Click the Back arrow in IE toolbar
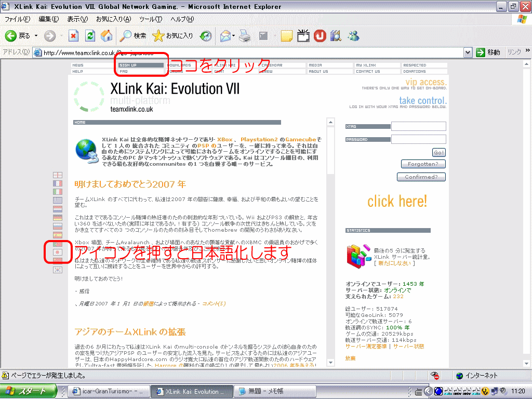This screenshot has height=399, width=532. click(x=11, y=36)
